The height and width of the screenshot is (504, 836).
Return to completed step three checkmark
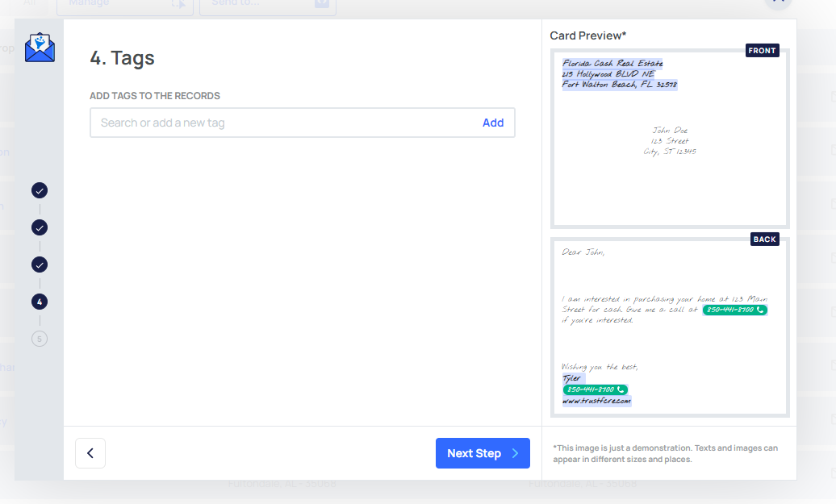point(40,264)
